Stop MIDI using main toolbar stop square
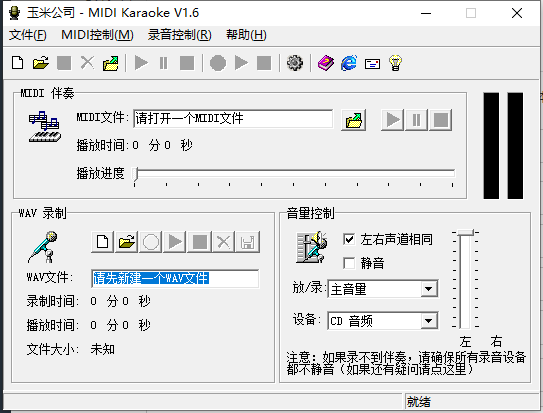The width and height of the screenshot is (543, 413). [187, 63]
